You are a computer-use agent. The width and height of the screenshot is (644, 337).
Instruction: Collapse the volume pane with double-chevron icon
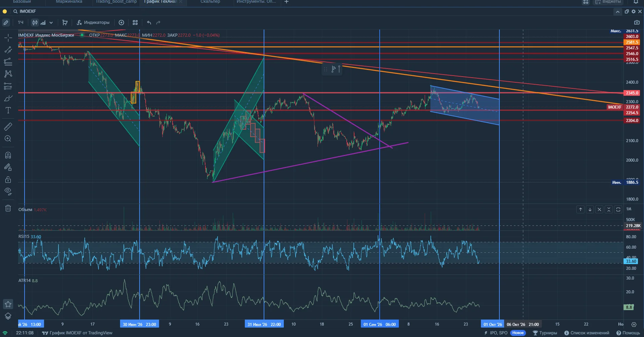(x=609, y=209)
